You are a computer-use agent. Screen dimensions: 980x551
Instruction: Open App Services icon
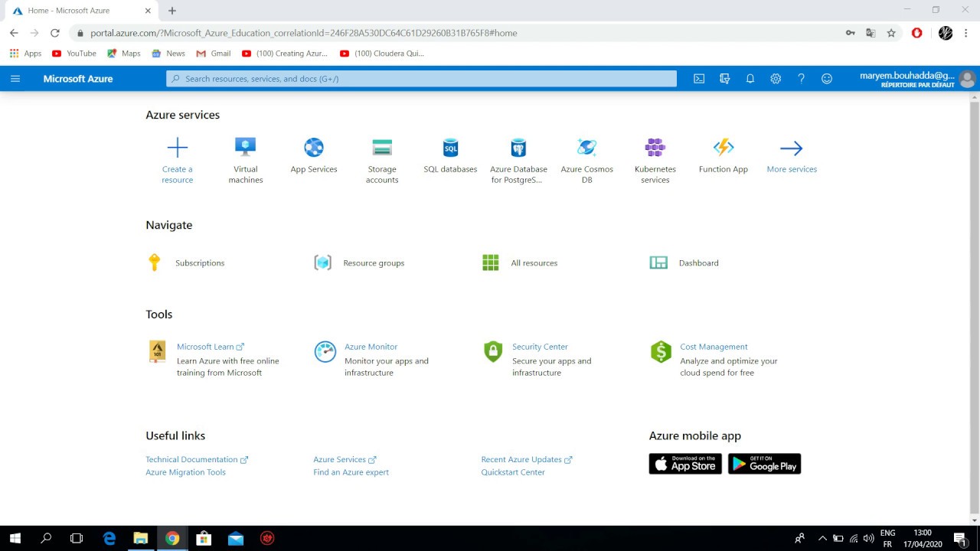(314, 148)
